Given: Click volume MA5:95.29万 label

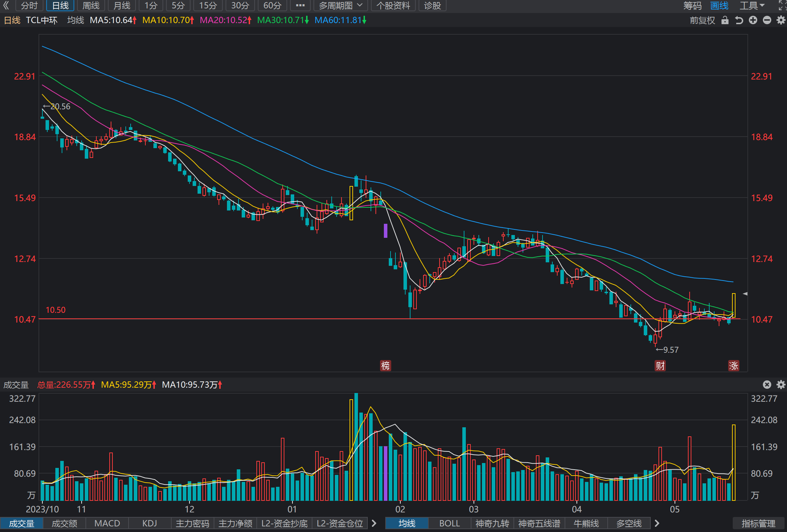Looking at the screenshot, I should point(129,385).
